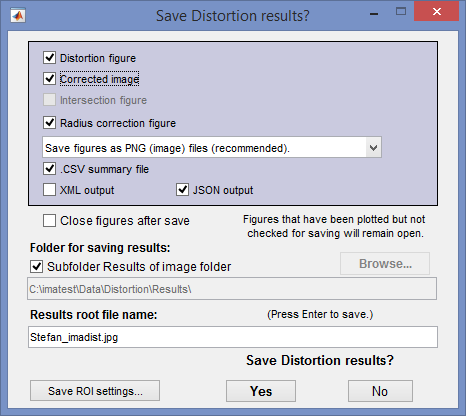Click the Results root file name field
This screenshot has width=466, height=416.
pyautogui.click(x=233, y=337)
